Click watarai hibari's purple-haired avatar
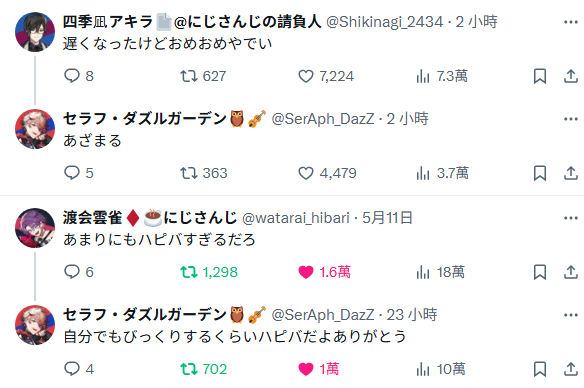The height and width of the screenshot is (388, 584). pyautogui.click(x=35, y=228)
